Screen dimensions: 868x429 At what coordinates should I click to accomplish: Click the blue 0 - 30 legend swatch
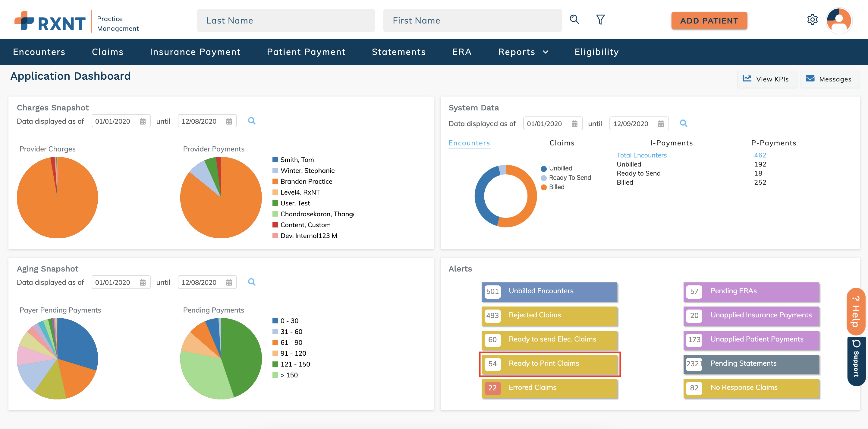click(275, 321)
